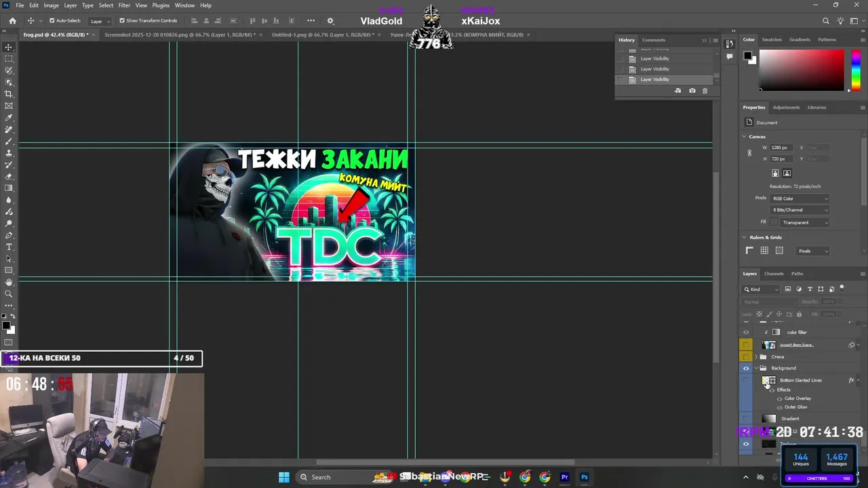Open the Plugins menu
Viewport: 868px width, 488px height.
pyautogui.click(x=161, y=5)
